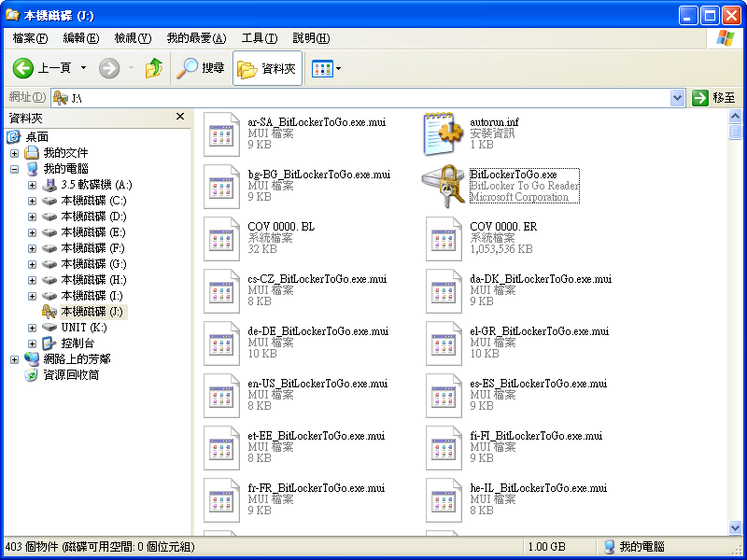The image size is (747, 560).
Task: Expand 3.5 軟碟機 (A:) node
Action: 32,185
